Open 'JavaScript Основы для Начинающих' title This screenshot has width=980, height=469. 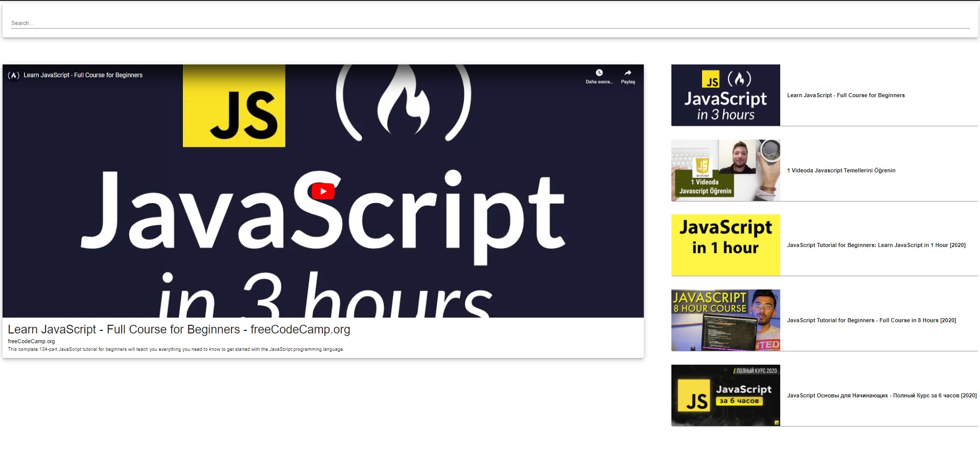(x=881, y=395)
